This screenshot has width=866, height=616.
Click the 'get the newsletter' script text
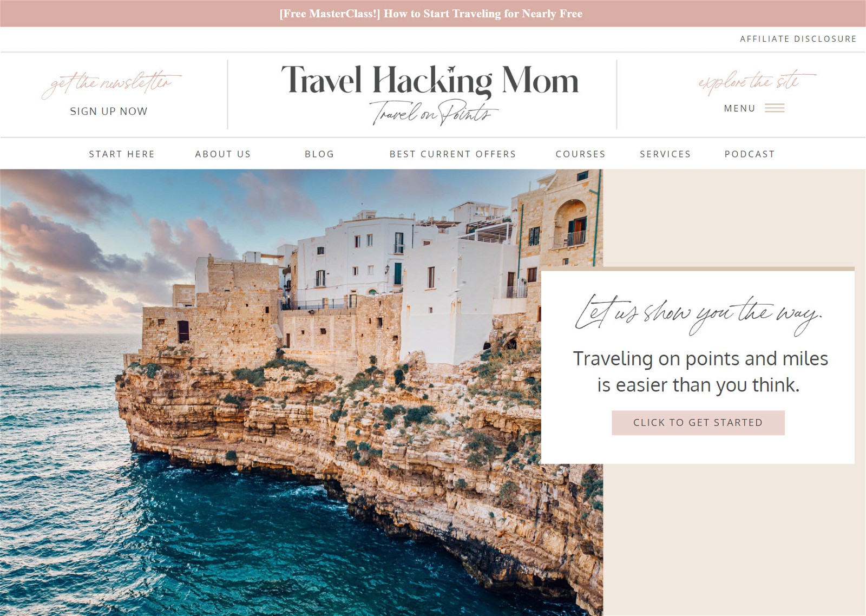[111, 84]
